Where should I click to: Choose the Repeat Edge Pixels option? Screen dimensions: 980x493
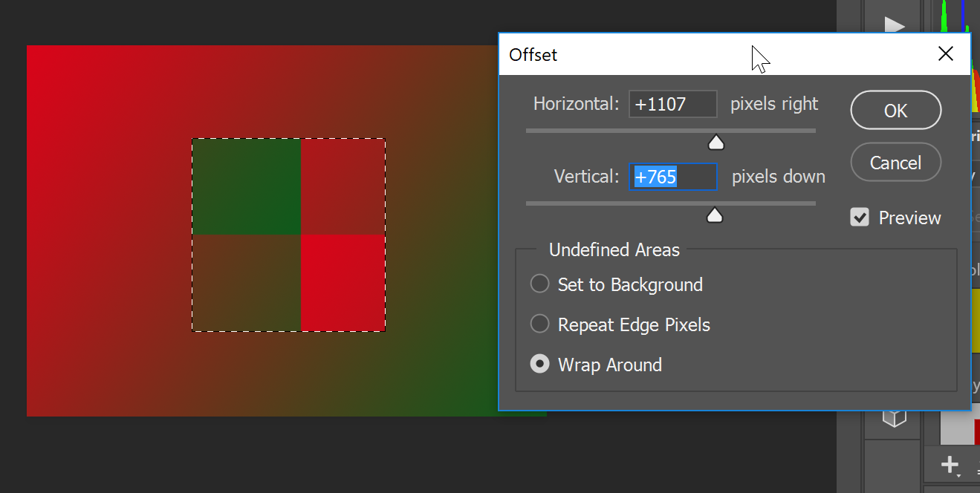[539, 324]
